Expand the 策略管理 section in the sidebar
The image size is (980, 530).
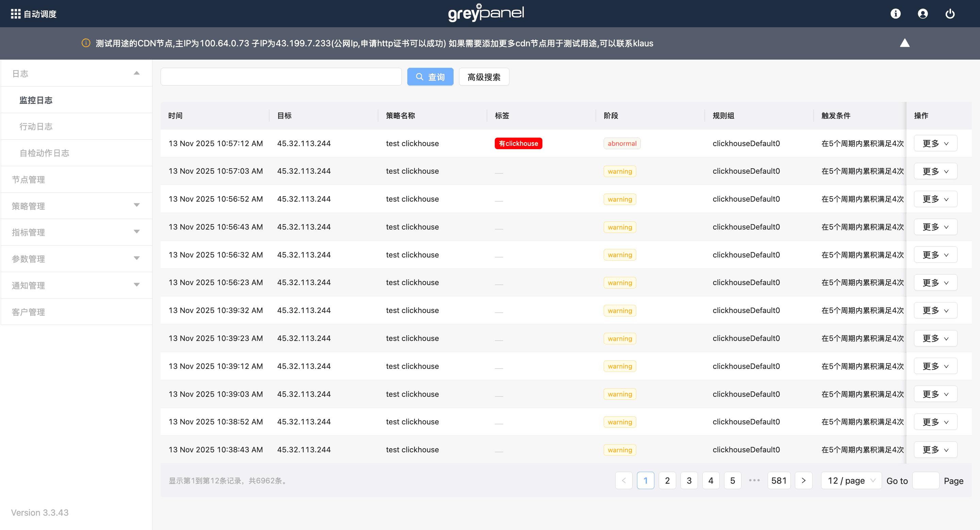[x=136, y=205]
